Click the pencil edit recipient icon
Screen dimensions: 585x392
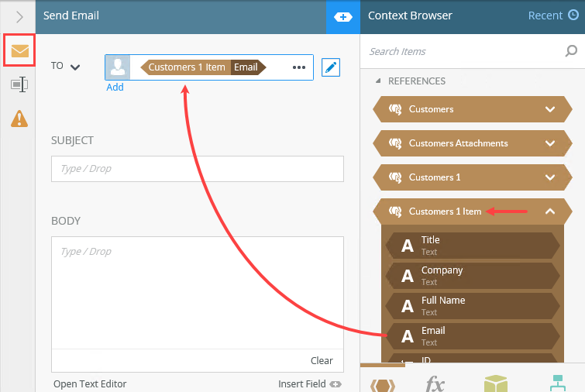coord(331,67)
